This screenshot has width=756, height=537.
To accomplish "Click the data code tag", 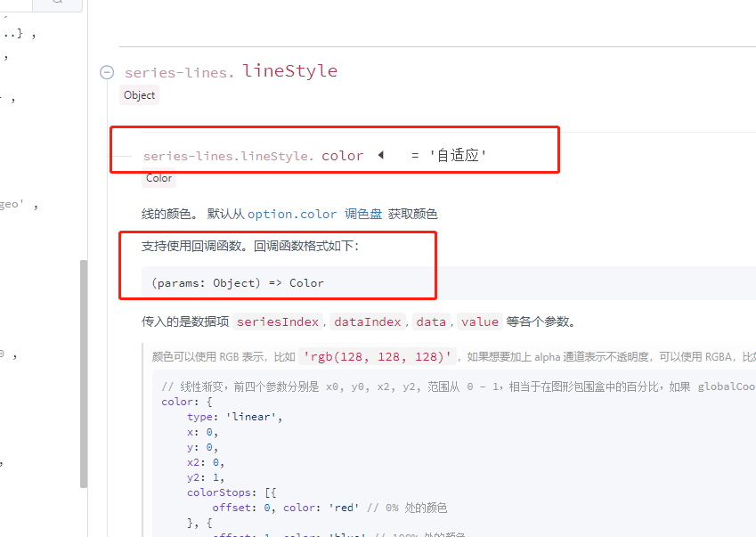I will pyautogui.click(x=431, y=321).
